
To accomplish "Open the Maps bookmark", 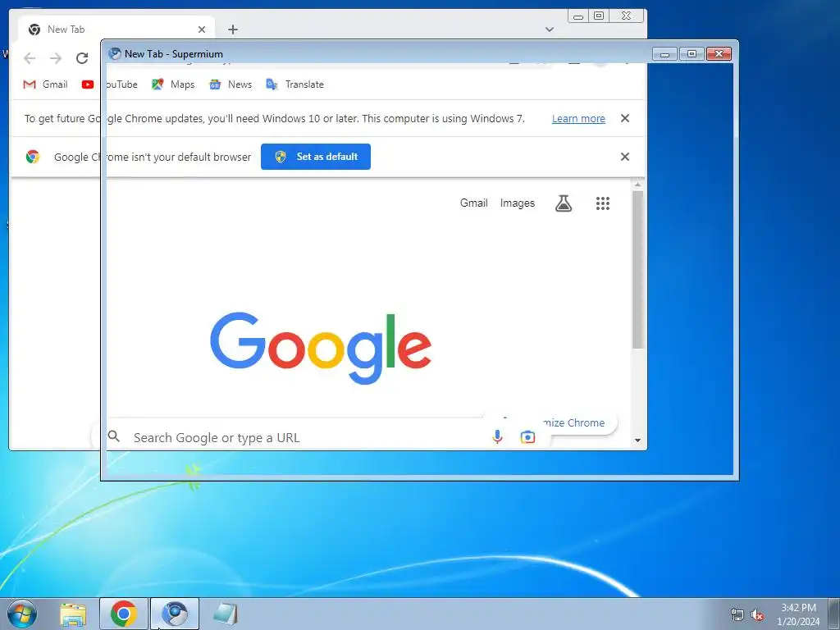I will coord(173,84).
